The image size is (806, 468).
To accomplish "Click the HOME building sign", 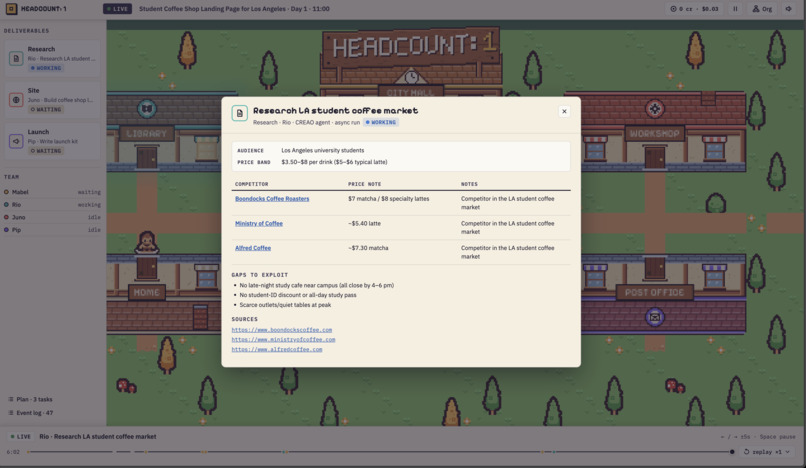I will (146, 292).
